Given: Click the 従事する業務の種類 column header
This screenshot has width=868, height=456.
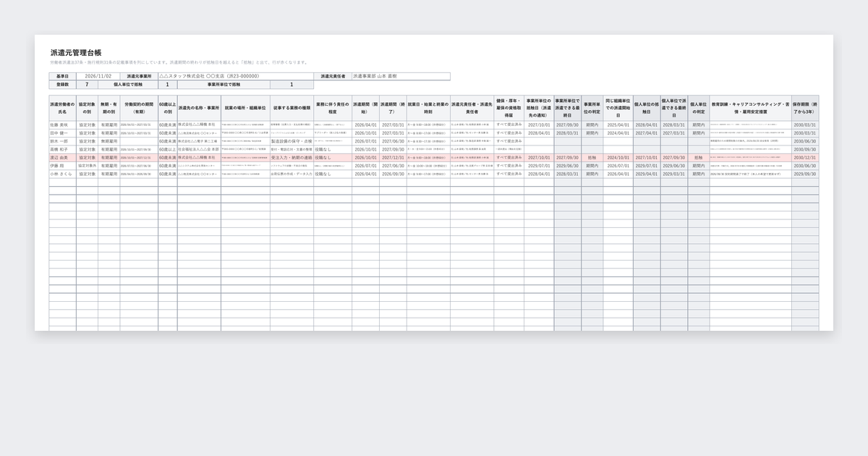Looking at the screenshot, I should click(x=292, y=109).
